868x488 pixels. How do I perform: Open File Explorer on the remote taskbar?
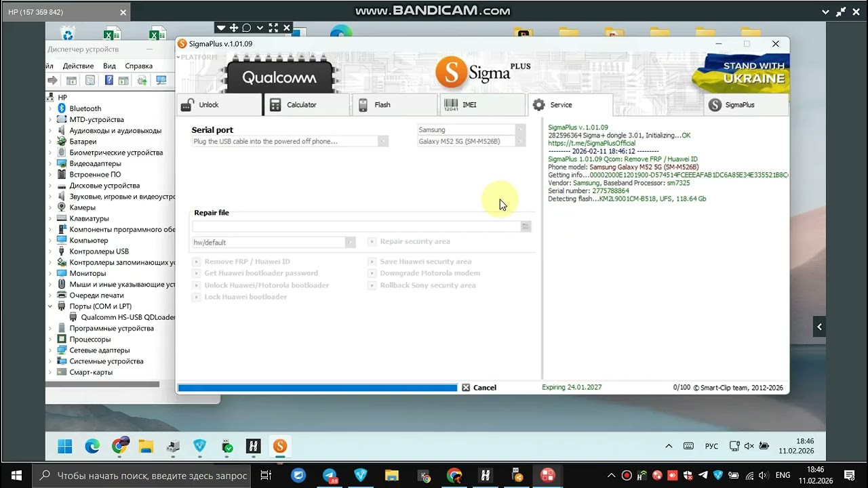click(x=146, y=446)
